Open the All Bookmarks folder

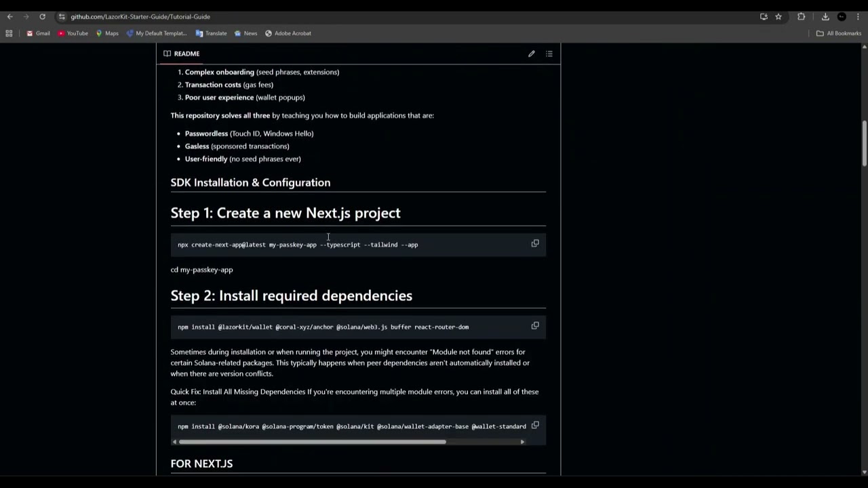[839, 33]
